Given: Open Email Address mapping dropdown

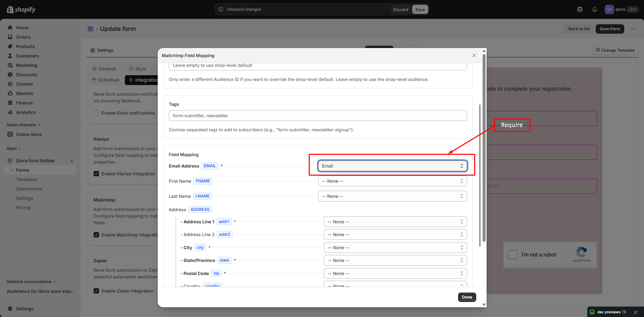Looking at the screenshot, I should point(392,166).
